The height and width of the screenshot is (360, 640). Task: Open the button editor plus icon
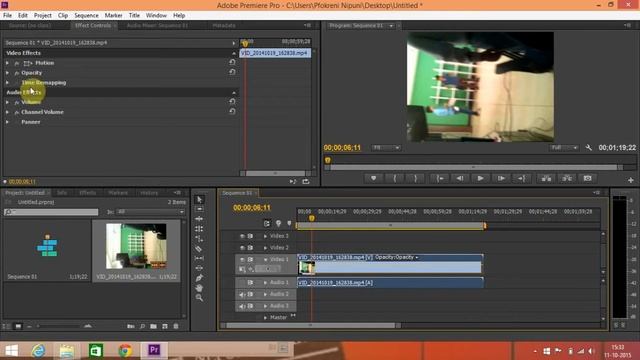coord(631,180)
